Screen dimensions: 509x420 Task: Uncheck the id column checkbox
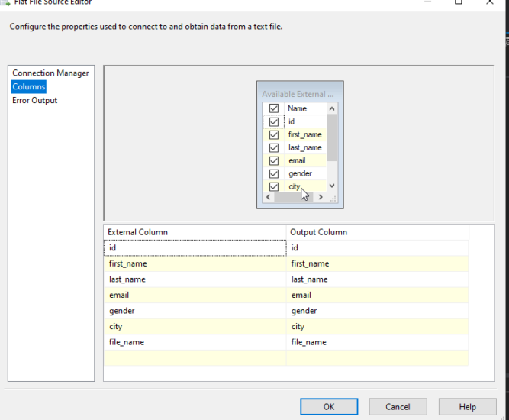pos(274,121)
